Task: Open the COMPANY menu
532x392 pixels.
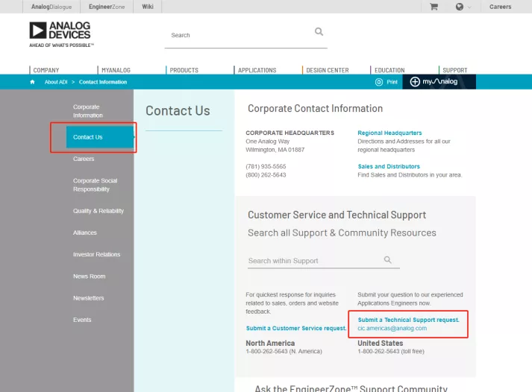Action: coord(46,70)
